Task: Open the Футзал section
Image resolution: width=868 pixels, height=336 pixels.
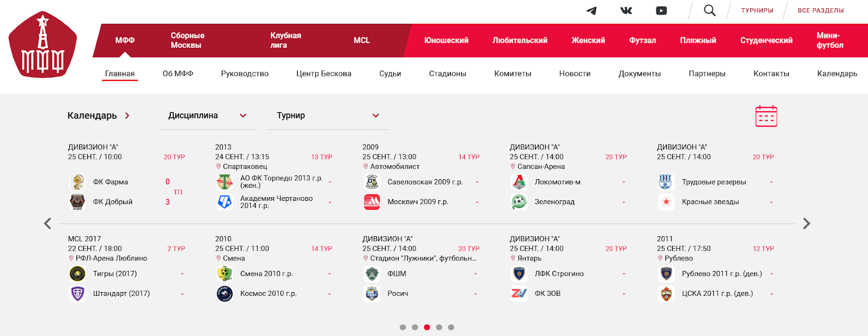Action: pos(642,40)
